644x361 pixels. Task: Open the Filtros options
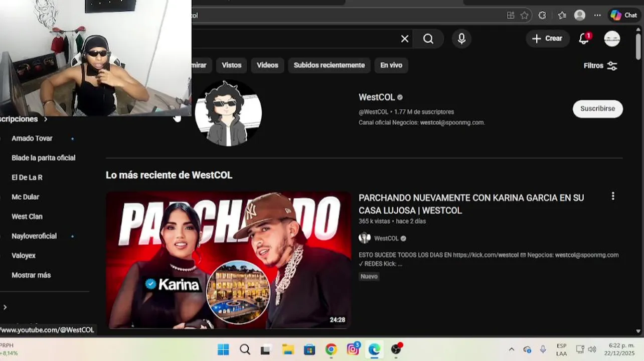pos(600,66)
